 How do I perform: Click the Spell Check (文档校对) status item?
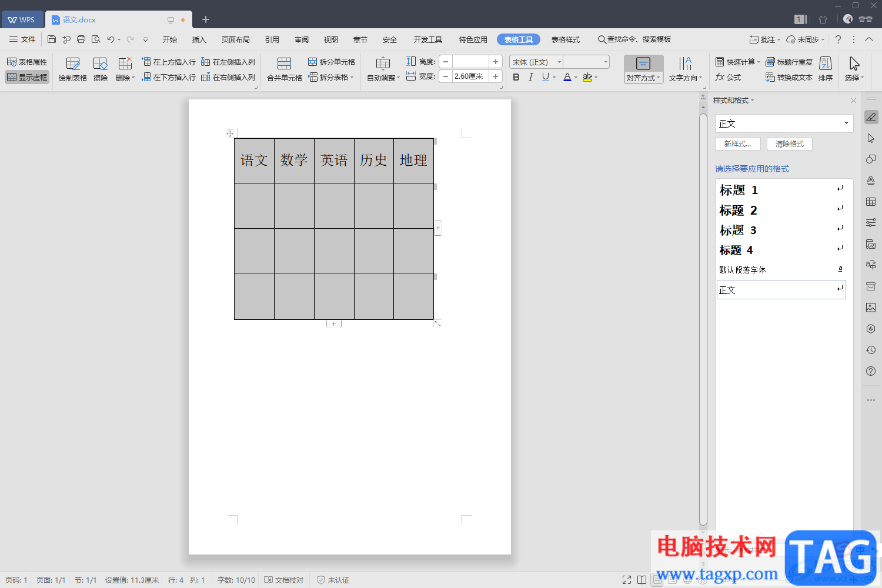click(284, 580)
